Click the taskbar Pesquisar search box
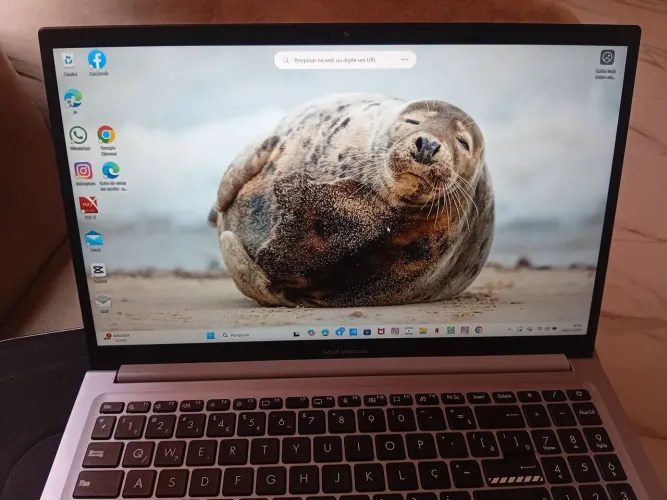The height and width of the screenshot is (500, 667). pos(251,335)
